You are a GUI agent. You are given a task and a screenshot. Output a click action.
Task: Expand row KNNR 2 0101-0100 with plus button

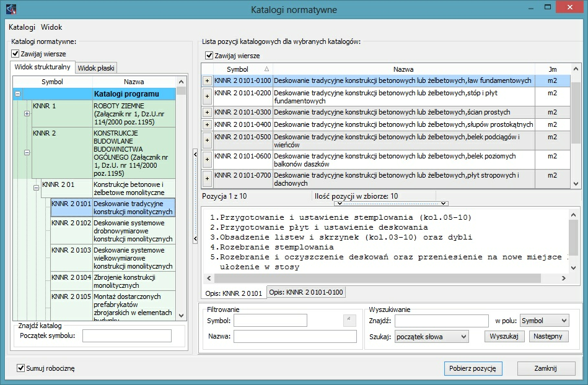point(207,80)
